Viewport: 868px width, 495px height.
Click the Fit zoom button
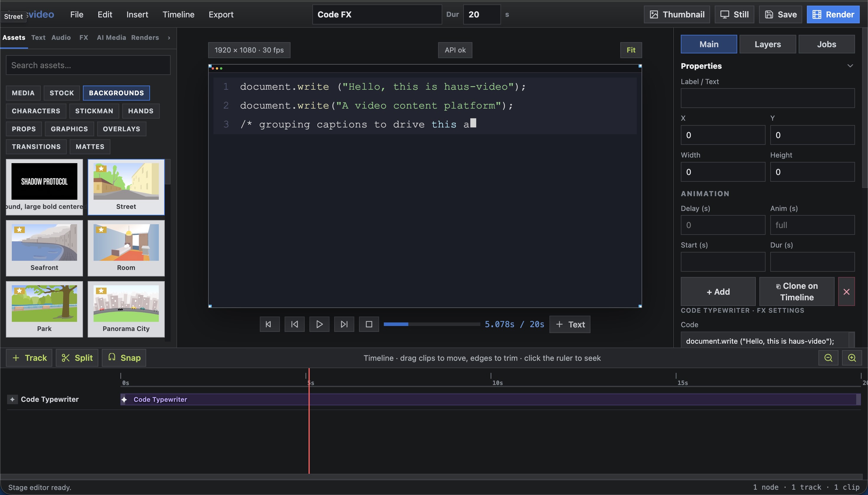(631, 50)
